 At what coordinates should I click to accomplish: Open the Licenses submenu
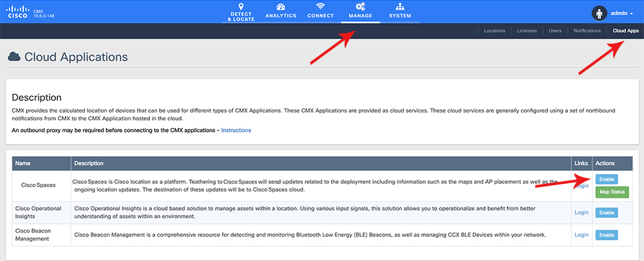pos(527,31)
